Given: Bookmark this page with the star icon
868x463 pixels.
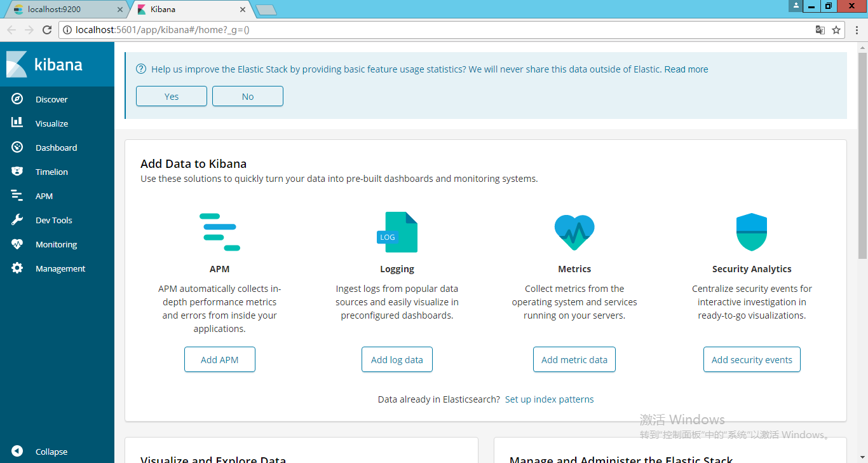Looking at the screenshot, I should [x=836, y=30].
